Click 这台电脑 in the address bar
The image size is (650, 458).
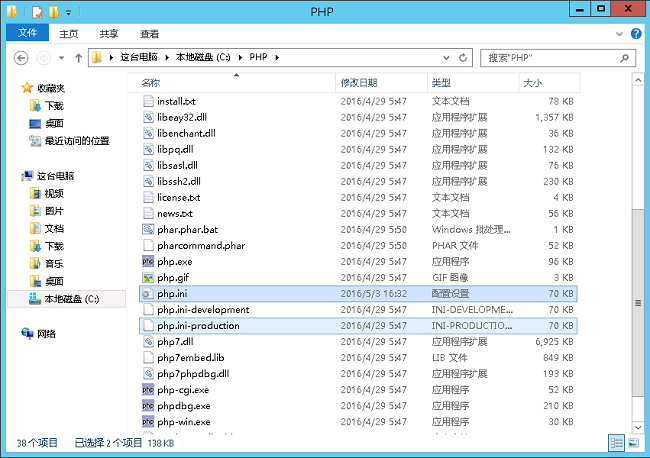[139, 57]
